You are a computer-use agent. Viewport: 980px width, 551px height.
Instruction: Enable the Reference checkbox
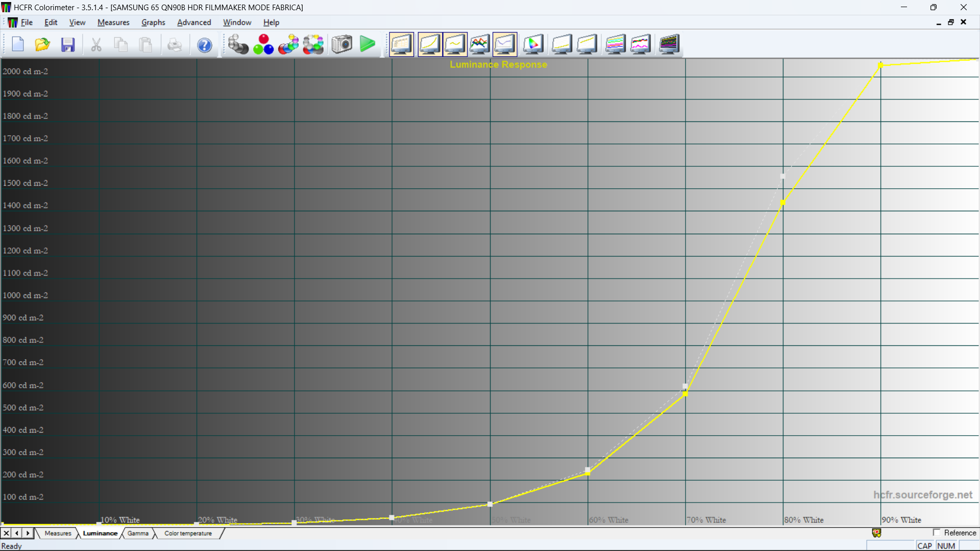(x=937, y=533)
